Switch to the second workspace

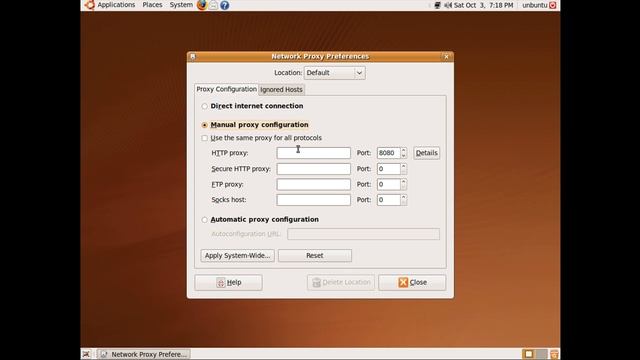(542, 354)
